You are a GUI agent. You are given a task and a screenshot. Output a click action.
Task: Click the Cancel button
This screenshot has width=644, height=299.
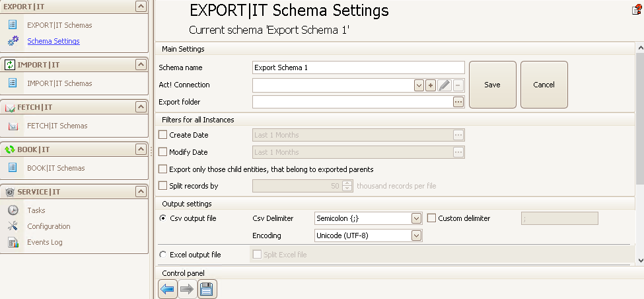click(544, 85)
